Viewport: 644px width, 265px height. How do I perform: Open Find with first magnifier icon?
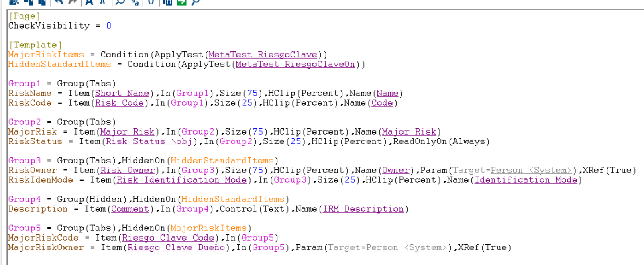(120, 2)
